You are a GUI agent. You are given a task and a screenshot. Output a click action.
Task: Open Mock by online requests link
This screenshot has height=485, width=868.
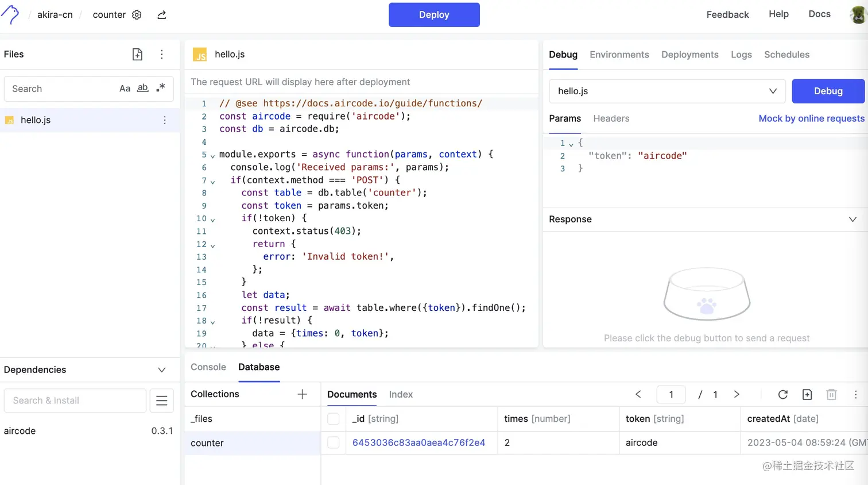pyautogui.click(x=811, y=118)
